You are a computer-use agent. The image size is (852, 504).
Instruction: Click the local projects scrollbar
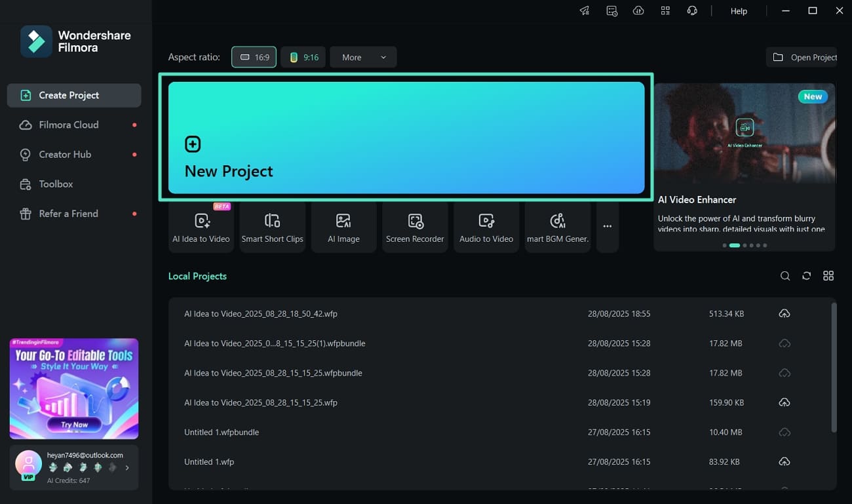[834, 367]
